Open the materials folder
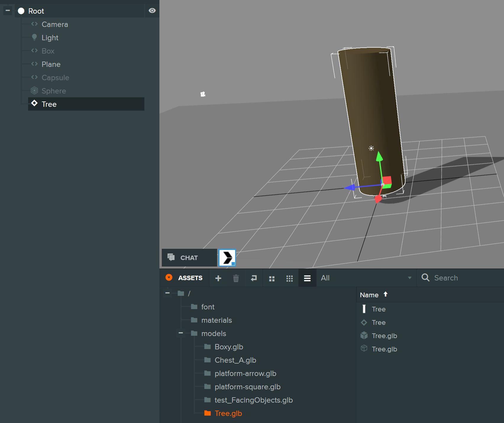504x423 pixels. [217, 320]
